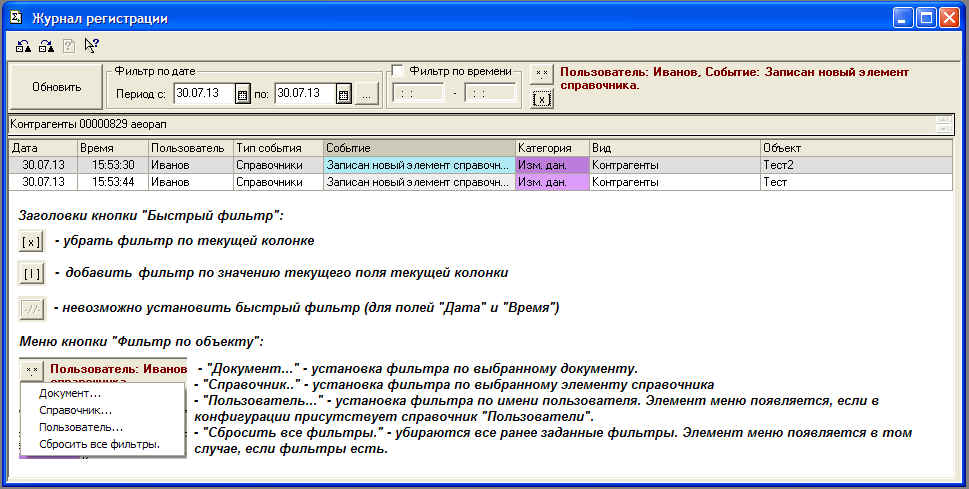Click the Объект column header

click(x=856, y=148)
